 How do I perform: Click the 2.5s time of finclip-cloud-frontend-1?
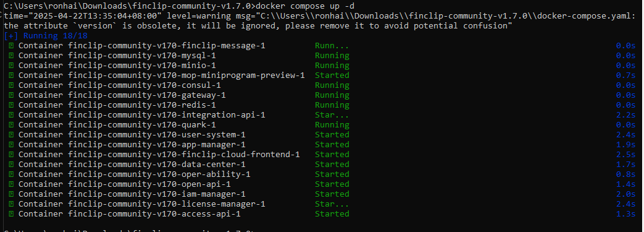tap(625, 154)
